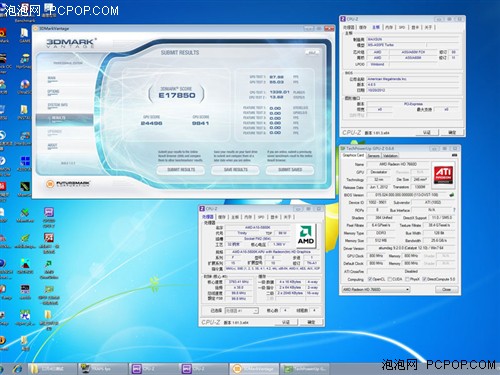Open the purple PCMark desktop icon
Image resolution: width=500 pixels, height=375 pixels.
click(49, 216)
